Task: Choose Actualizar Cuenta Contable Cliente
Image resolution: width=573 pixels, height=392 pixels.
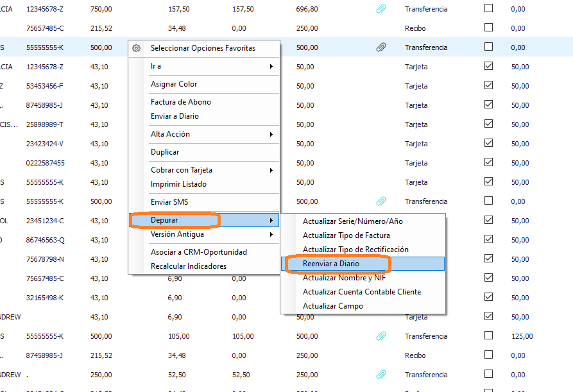Action: click(x=361, y=292)
